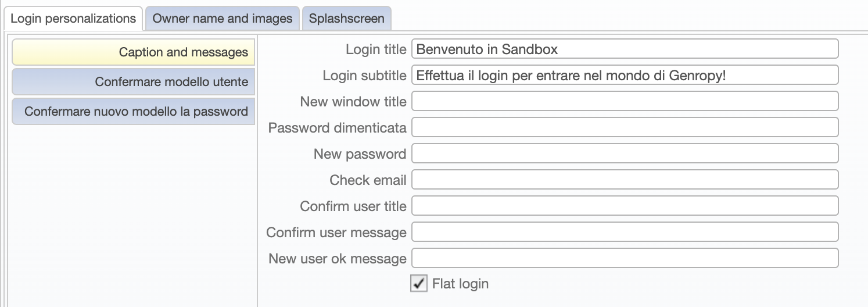Viewport: 868px width, 307px height.
Task: Select the New user ok message field
Action: point(625,258)
